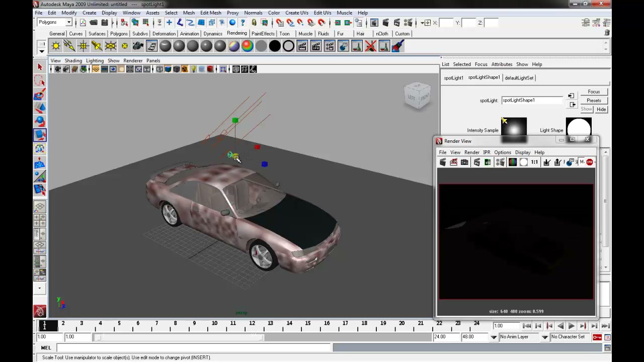Click Redo Previous Render in Render View
Image resolution: width=644 pixels, height=362 pixels.
click(443, 162)
